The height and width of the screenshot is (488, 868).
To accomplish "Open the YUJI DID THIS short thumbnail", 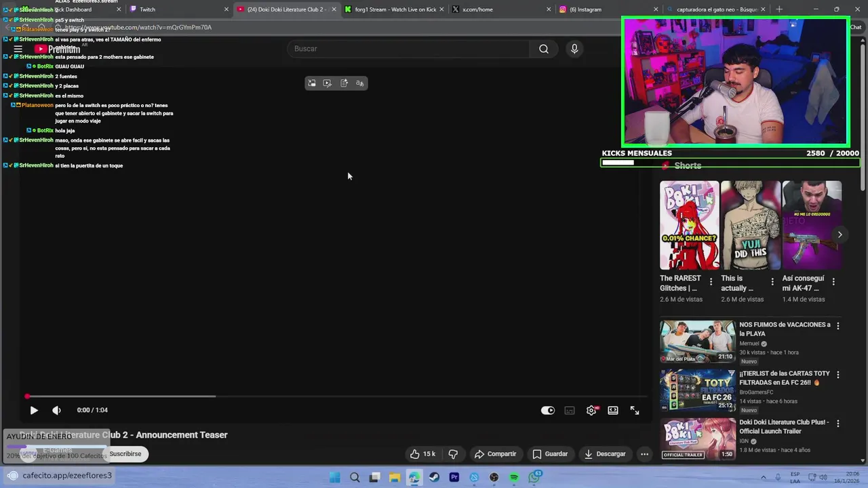I will pyautogui.click(x=751, y=225).
